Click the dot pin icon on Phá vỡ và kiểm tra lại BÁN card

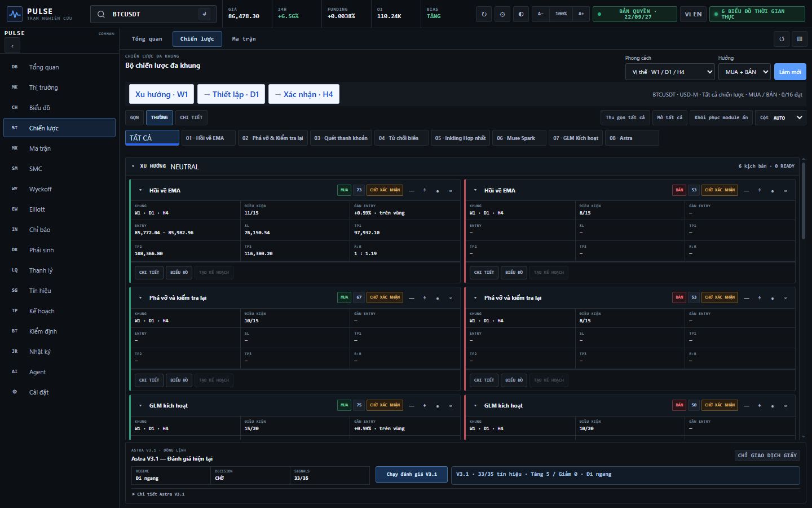point(773,298)
